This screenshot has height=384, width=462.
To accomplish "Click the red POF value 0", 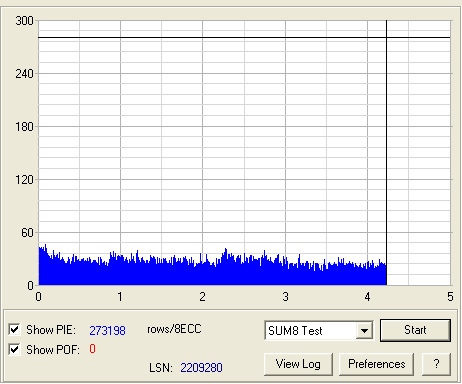I will [x=92, y=349].
